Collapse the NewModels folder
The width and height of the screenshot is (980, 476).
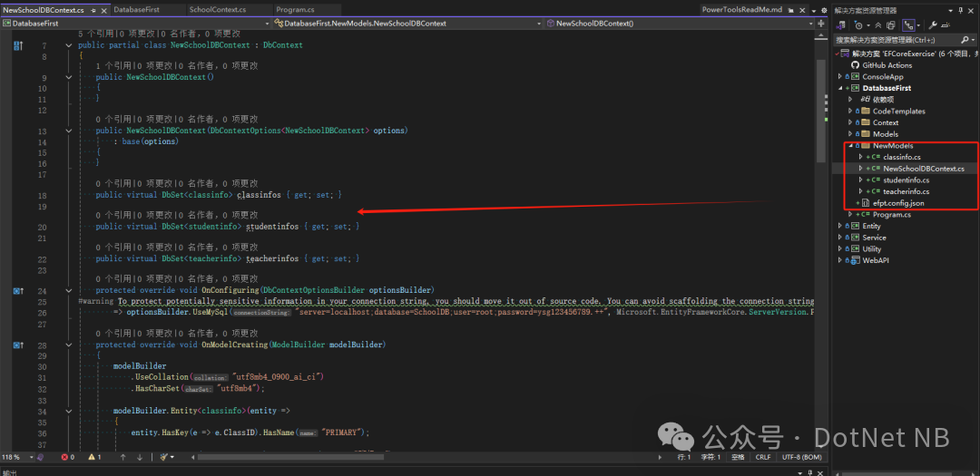[850, 146]
